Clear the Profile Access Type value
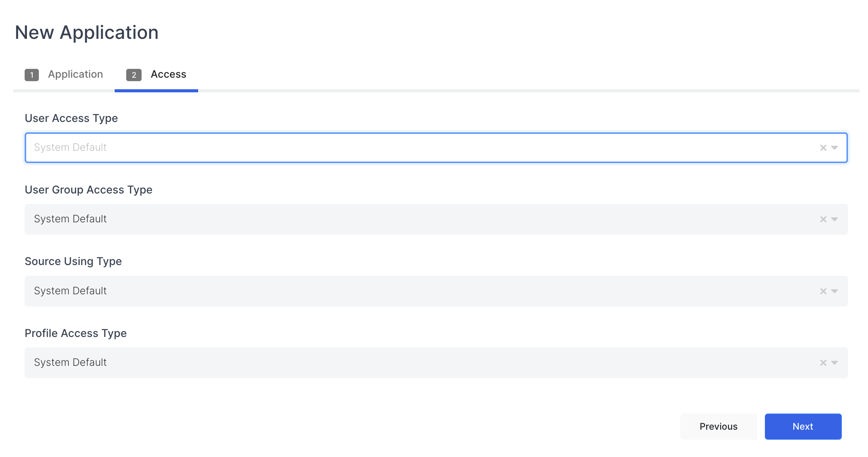Screen dimensions: 868x457 pos(823,363)
